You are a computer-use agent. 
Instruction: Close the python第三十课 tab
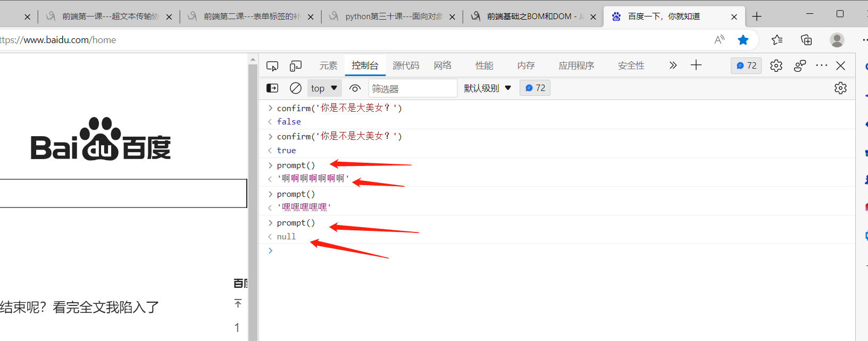coord(452,17)
